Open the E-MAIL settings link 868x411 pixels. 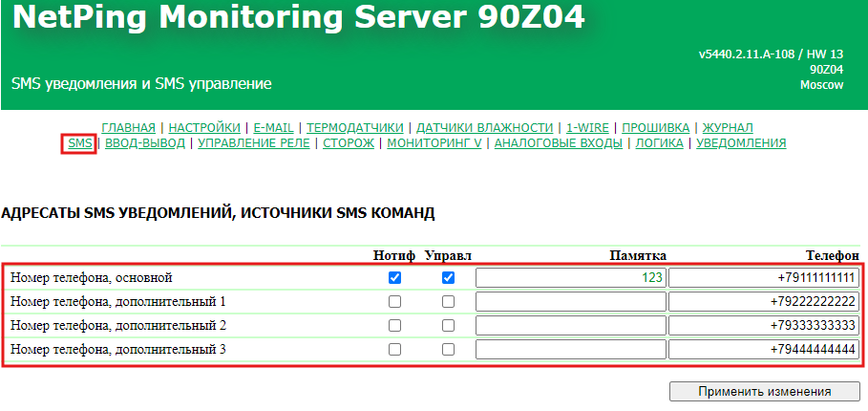pos(273,127)
